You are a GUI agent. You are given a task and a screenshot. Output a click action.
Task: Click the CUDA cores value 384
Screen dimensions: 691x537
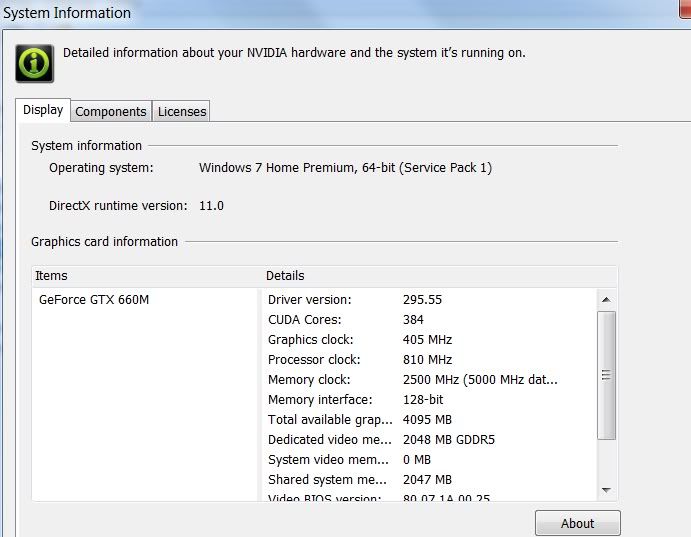(x=413, y=319)
